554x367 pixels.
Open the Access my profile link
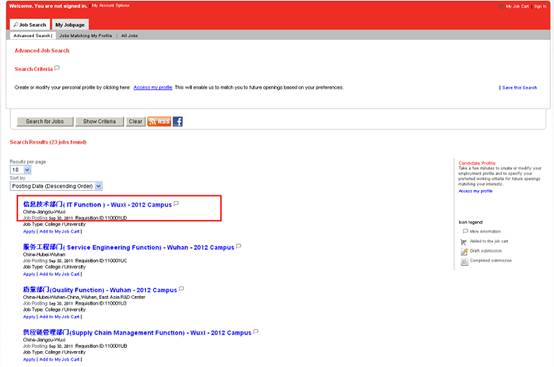click(x=153, y=87)
